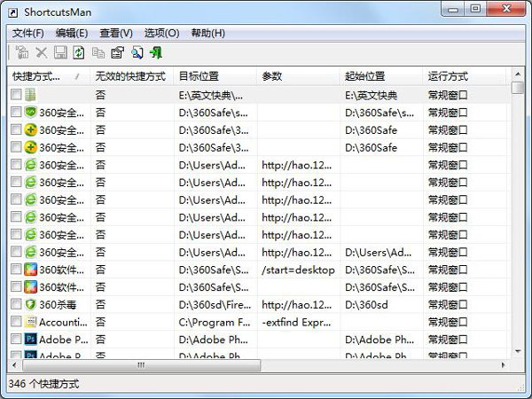Image resolution: width=532 pixels, height=399 pixels.
Task: Click the Accounti... row icon
Action: tap(30, 322)
